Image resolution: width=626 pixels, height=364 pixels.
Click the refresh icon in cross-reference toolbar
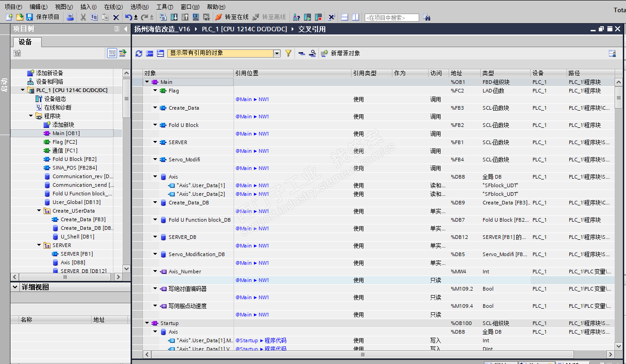tap(139, 53)
